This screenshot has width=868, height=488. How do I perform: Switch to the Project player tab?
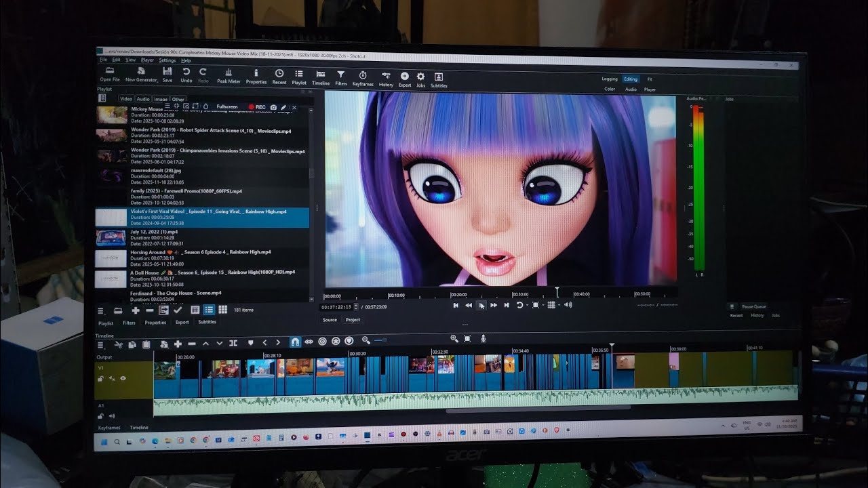(x=353, y=320)
